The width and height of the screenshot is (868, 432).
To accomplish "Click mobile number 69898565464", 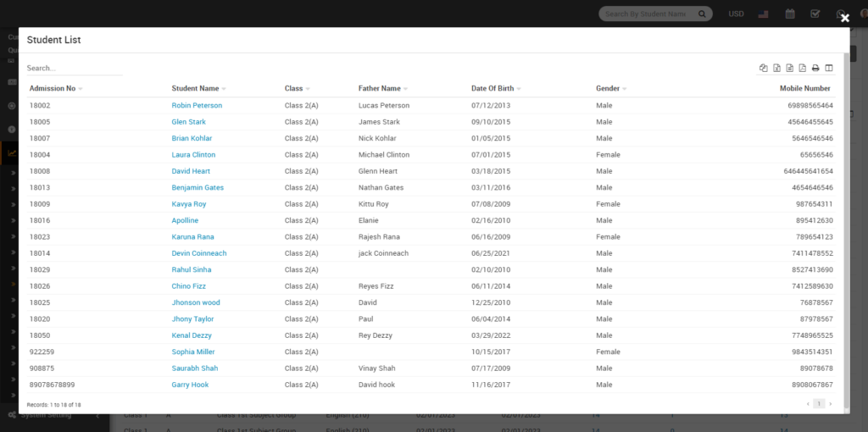I will point(810,105).
